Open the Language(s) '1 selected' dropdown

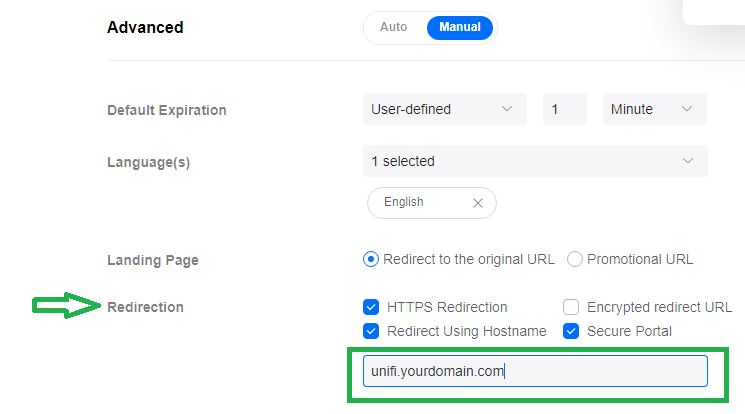[535, 161]
